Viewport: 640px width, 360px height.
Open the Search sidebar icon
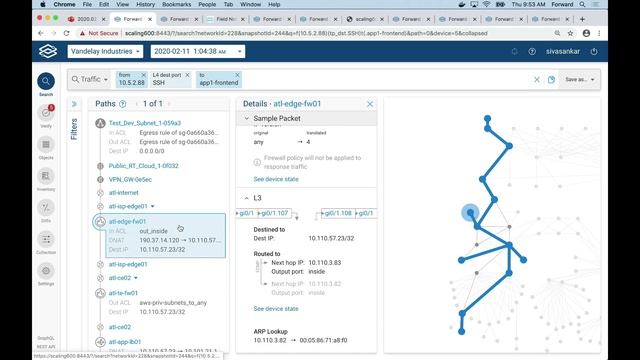click(46, 82)
